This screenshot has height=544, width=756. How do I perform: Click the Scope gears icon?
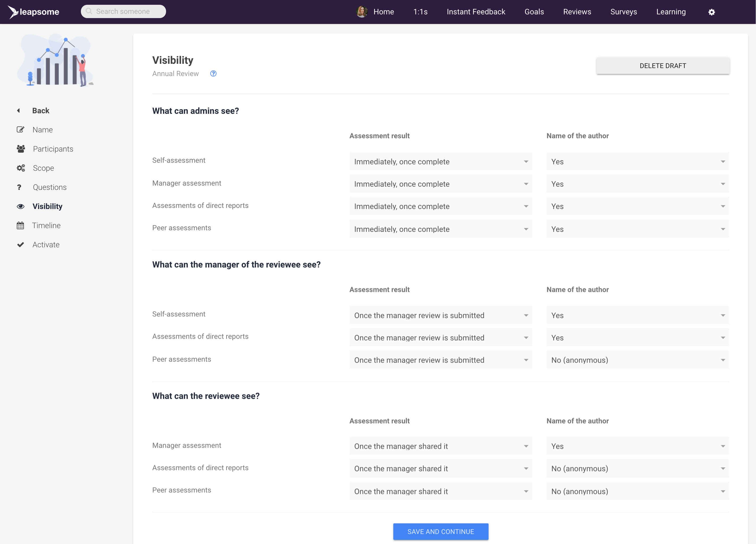(21, 168)
